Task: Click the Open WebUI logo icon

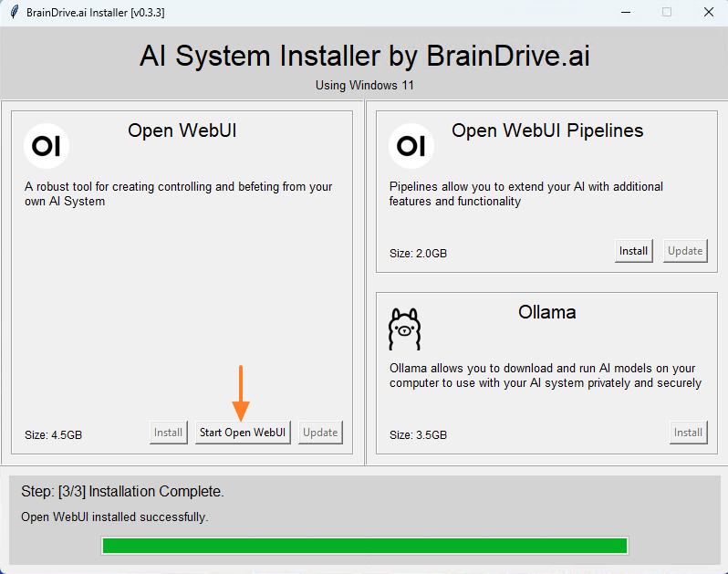Action: (x=47, y=145)
